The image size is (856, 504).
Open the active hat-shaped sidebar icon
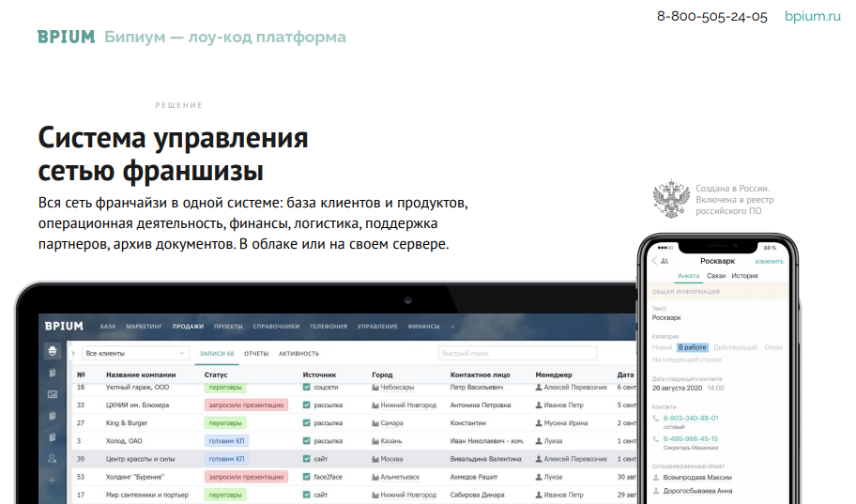click(x=53, y=351)
